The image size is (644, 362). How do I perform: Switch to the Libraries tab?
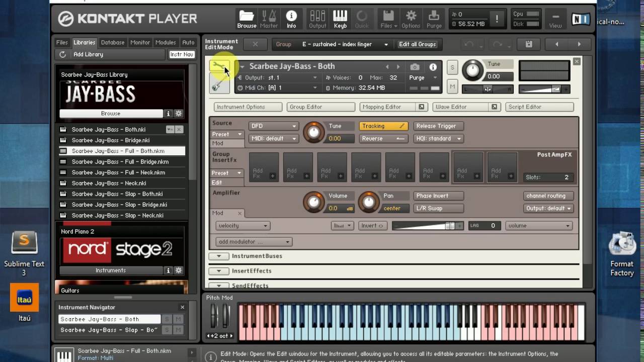[84, 43]
